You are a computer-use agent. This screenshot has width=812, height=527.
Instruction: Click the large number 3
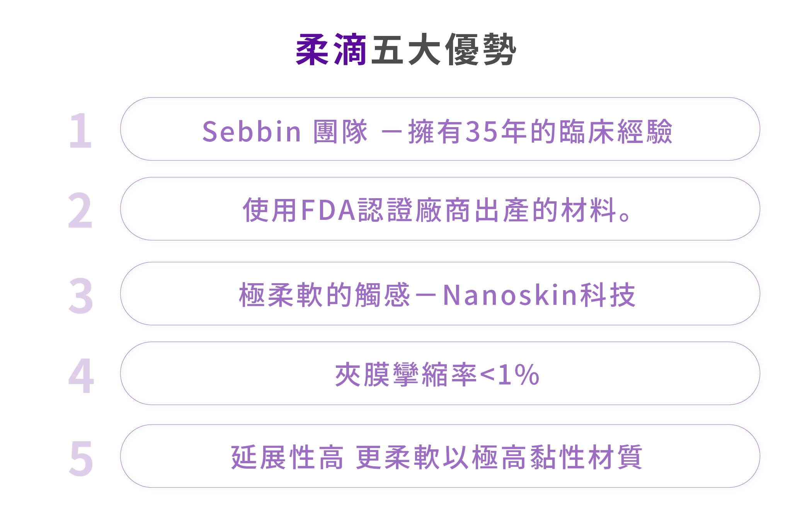pos(81,296)
